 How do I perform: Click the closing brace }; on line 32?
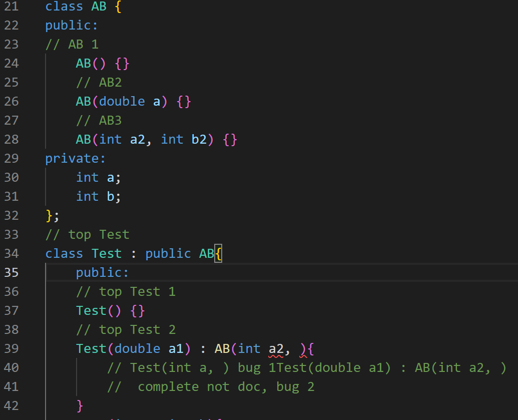coord(52,215)
